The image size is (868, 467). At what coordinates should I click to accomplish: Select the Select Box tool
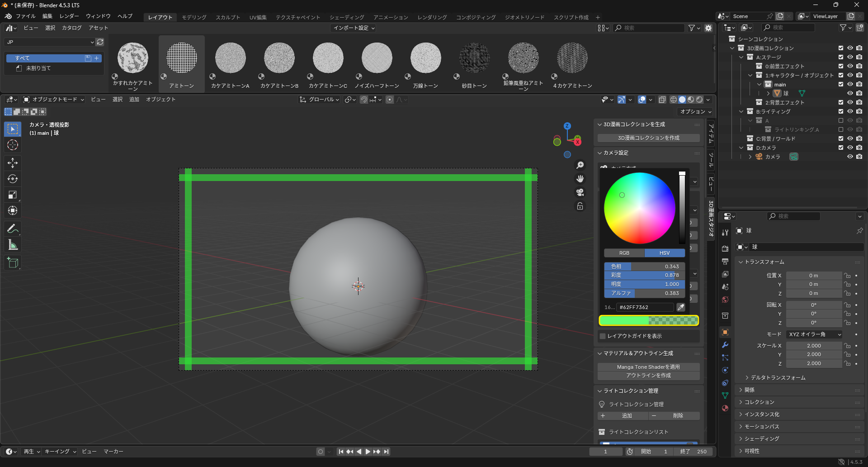pos(13,129)
